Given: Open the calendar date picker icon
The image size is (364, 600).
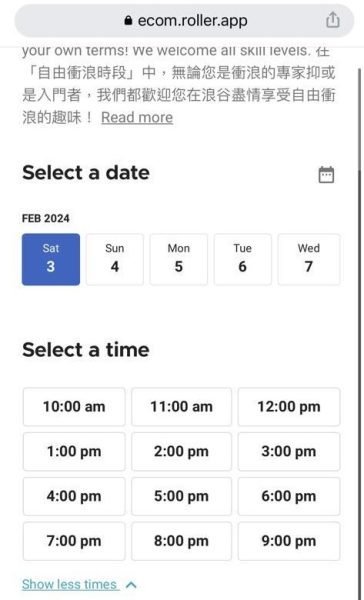Looking at the screenshot, I should pos(326,175).
